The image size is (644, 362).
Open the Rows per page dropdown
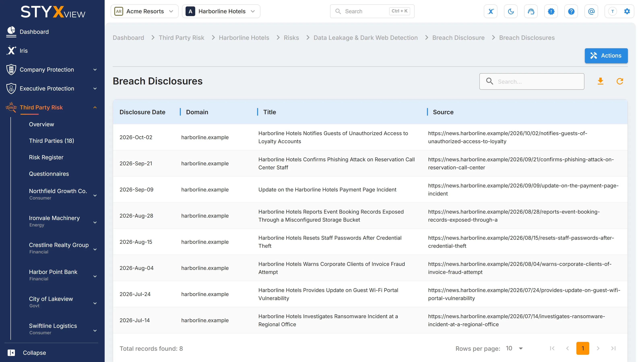click(515, 348)
